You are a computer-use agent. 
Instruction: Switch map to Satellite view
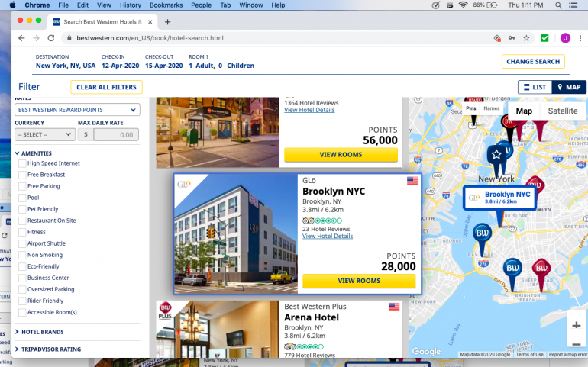(x=563, y=111)
